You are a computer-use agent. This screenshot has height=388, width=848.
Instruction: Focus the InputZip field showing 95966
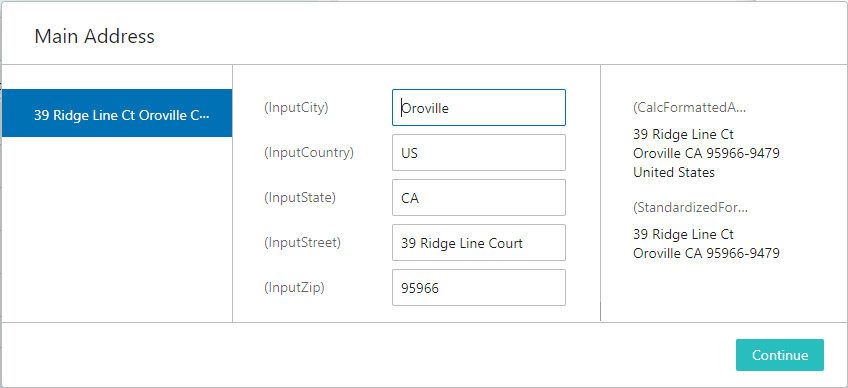coord(479,287)
